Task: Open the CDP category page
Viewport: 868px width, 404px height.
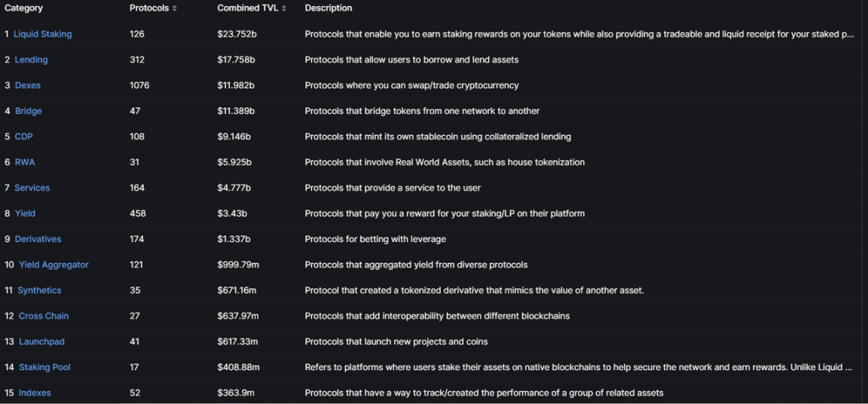Action: (x=24, y=136)
